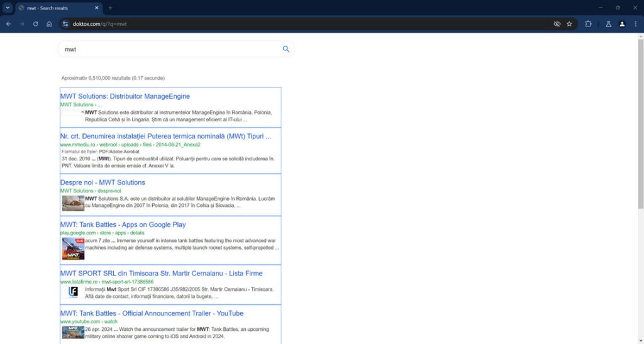Click the Aproximativ 6,510,000 rezultate text
The height and width of the screenshot is (344, 644).
click(x=113, y=78)
